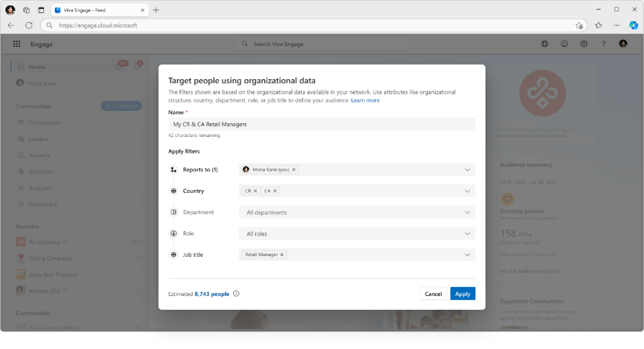
Task: Open a new browser tab
Action: 156,10
